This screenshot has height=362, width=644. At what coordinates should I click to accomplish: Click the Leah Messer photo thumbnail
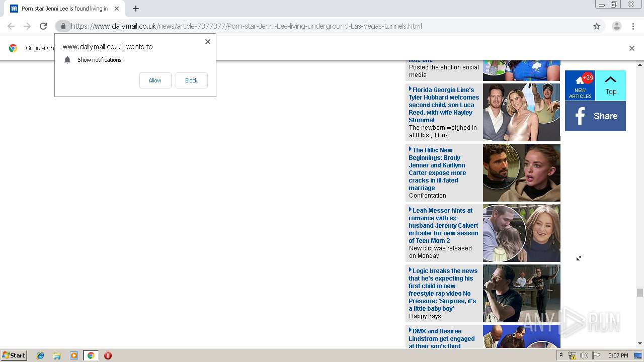coord(521,233)
